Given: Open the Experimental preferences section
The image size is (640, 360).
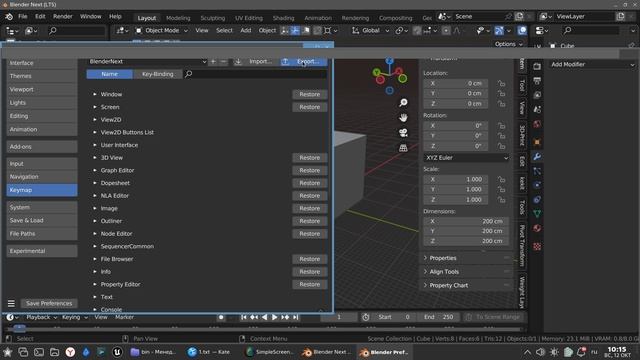Looking at the screenshot, I should coord(42,251).
